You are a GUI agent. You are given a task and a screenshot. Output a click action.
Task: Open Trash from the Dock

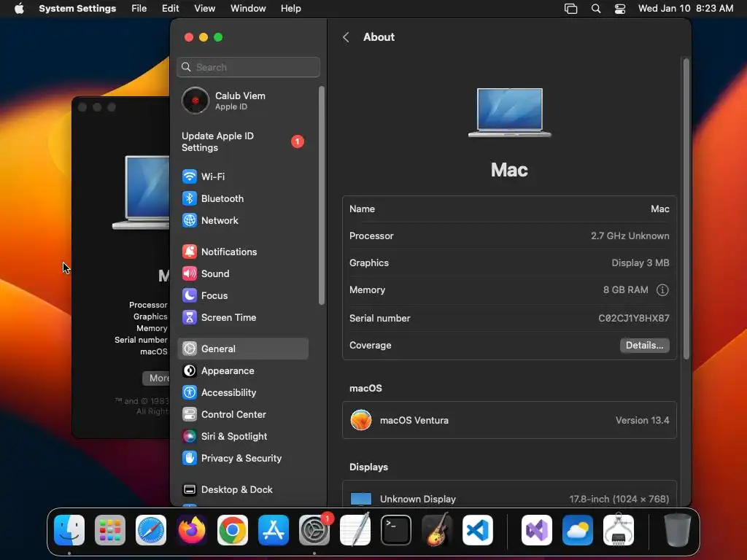(678, 530)
